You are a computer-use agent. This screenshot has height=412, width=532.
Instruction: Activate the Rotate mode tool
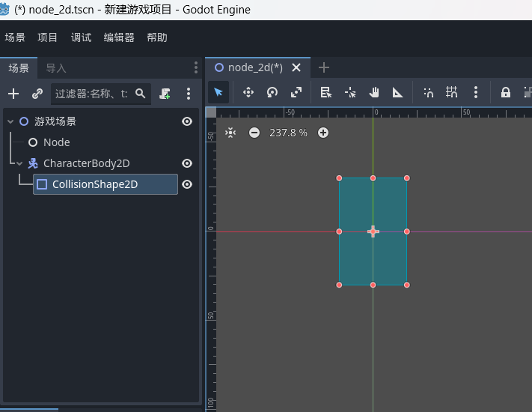[272, 92]
